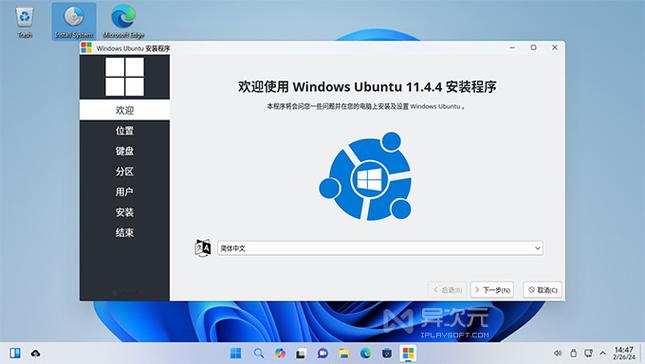
Task: Open the 简体中文 language combo box
Action: (380, 248)
